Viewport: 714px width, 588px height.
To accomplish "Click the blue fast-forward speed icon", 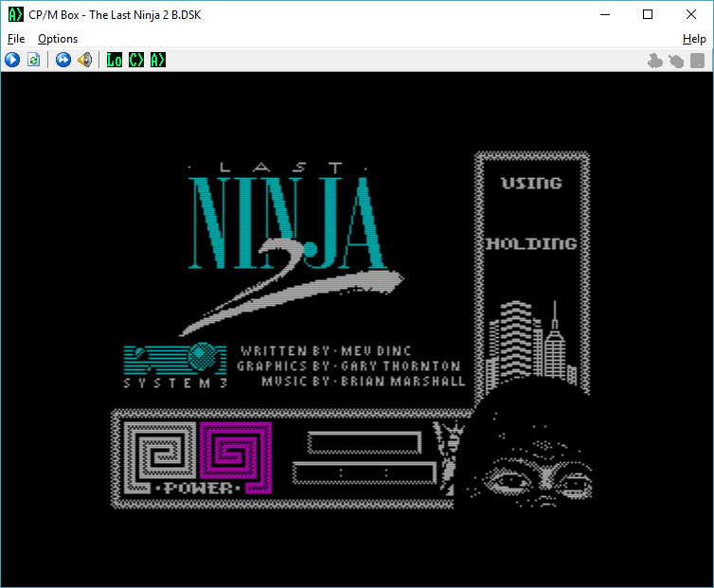I will (x=63, y=60).
